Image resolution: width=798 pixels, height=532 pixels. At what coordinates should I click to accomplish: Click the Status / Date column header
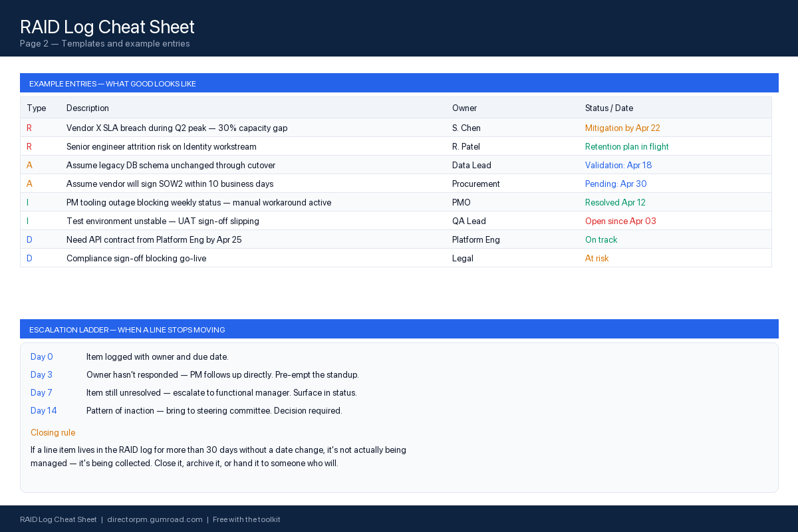[609, 108]
